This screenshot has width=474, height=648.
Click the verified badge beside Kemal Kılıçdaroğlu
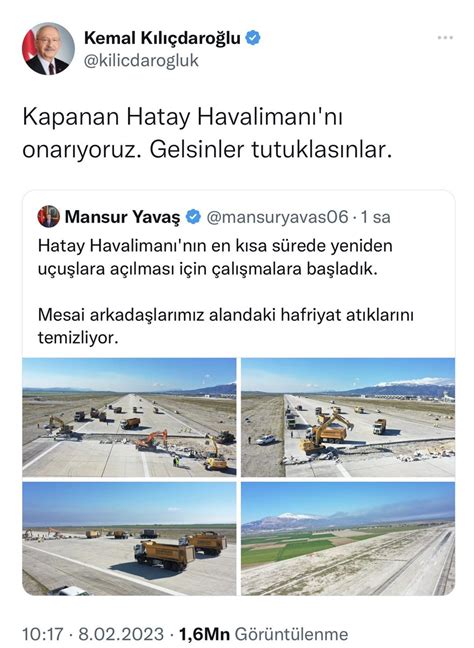click(x=253, y=38)
